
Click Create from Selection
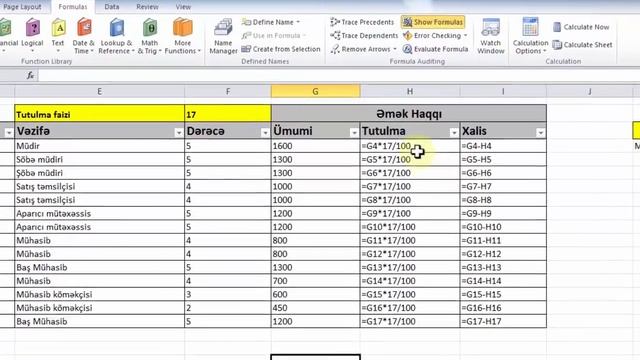click(x=281, y=49)
